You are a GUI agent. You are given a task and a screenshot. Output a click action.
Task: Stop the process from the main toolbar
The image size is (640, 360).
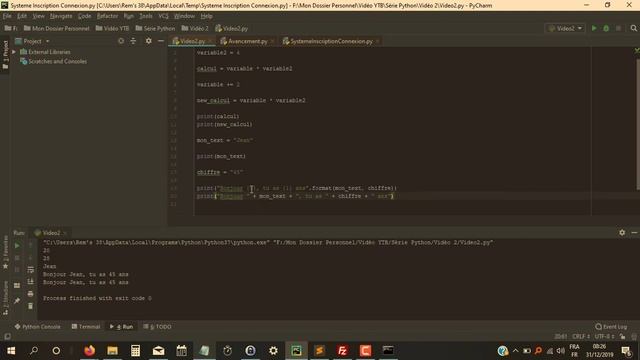[x=618, y=28]
